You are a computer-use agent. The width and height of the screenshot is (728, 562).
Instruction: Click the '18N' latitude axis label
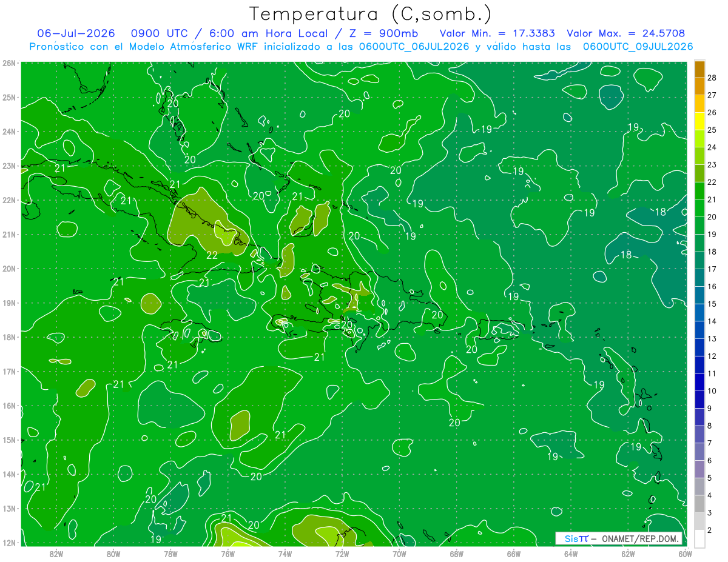click(x=8, y=337)
